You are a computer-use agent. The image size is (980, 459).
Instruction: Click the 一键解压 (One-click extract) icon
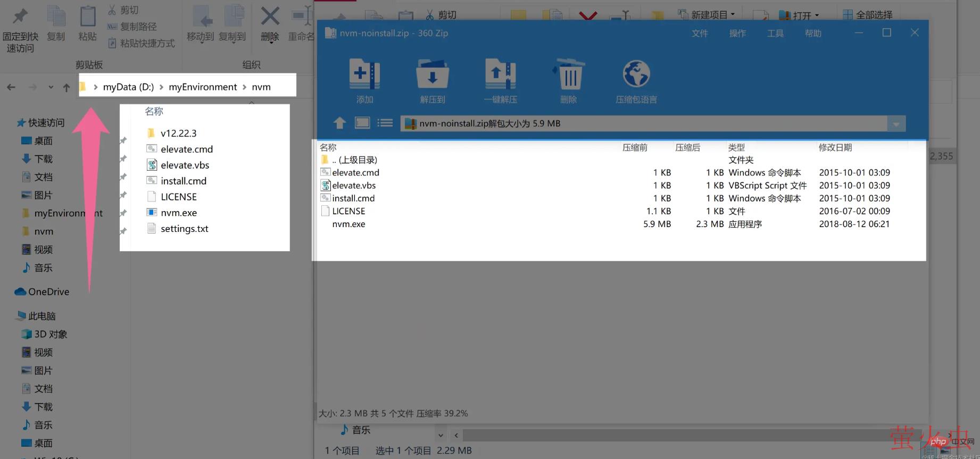point(500,74)
